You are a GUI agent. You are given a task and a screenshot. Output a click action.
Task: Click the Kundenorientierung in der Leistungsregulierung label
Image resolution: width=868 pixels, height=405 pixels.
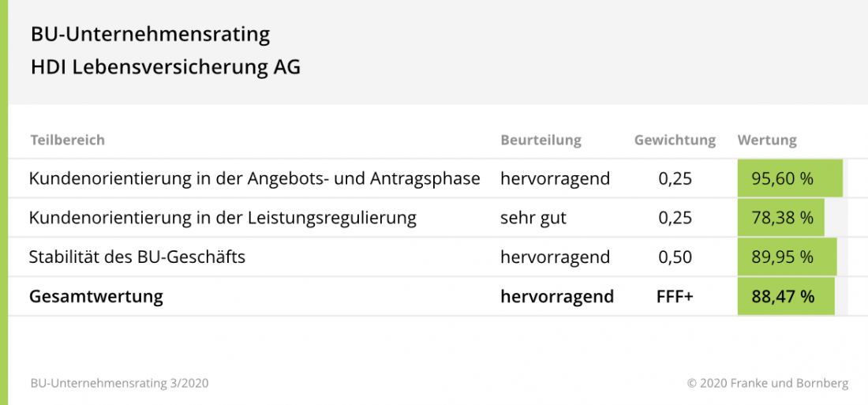click(223, 218)
